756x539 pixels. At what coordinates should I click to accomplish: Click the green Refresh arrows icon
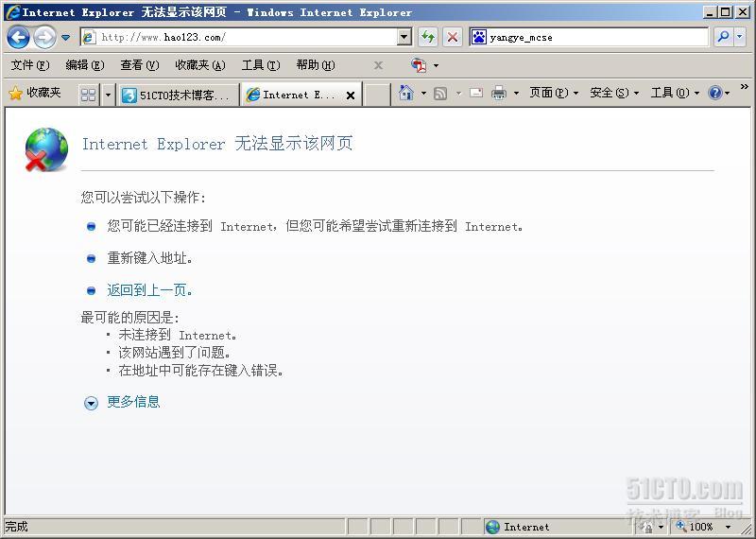pyautogui.click(x=428, y=37)
